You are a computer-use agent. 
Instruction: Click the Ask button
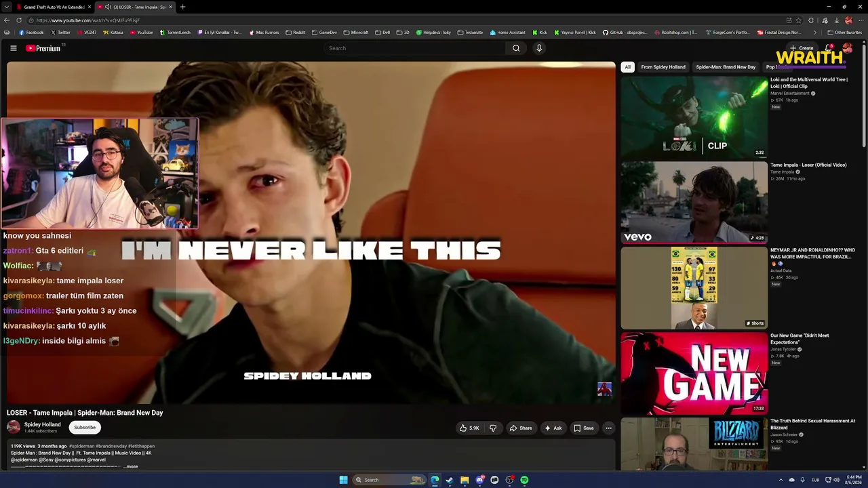(x=553, y=428)
